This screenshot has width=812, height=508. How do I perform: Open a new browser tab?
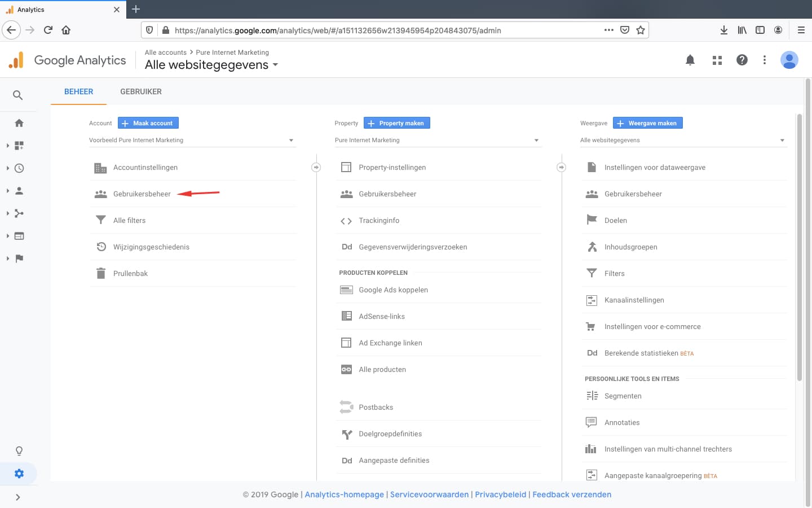point(136,9)
